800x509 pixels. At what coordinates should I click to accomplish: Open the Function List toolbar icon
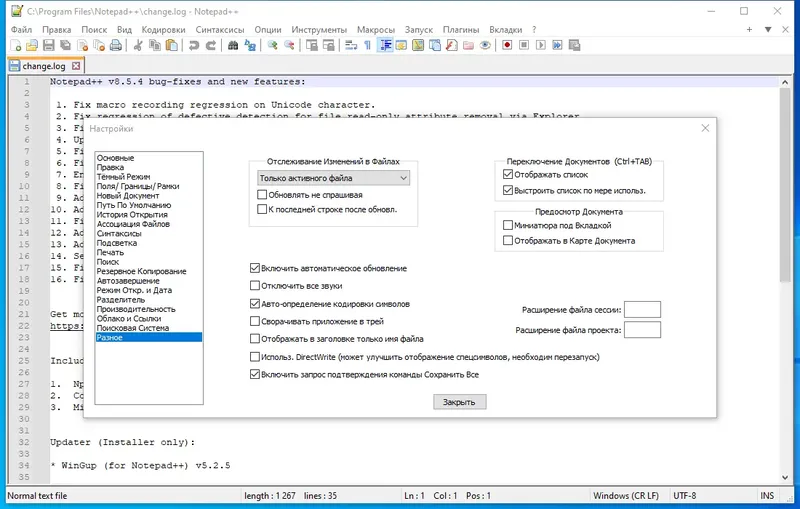coord(452,45)
